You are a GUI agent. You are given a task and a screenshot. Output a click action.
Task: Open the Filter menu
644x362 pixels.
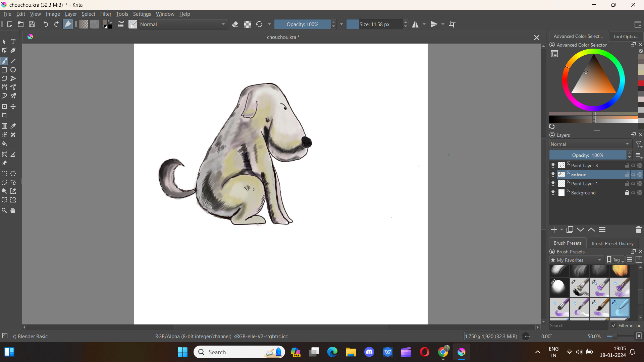106,14
